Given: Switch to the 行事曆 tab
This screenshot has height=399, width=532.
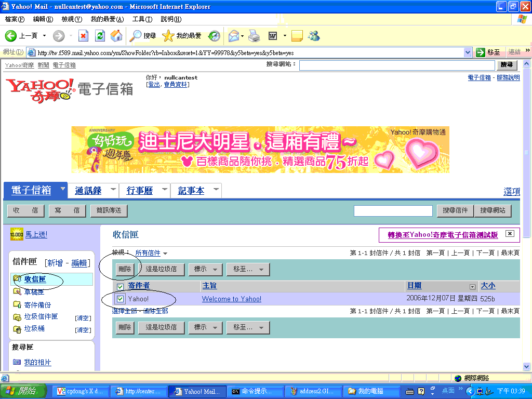Looking at the screenshot, I should coord(140,191).
